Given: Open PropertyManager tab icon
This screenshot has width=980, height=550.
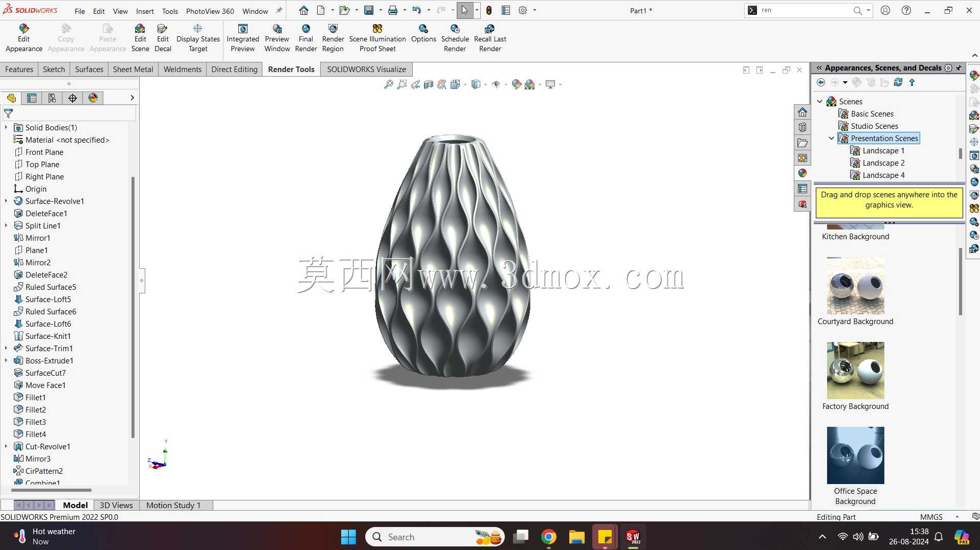Looking at the screenshot, I should click(x=32, y=98).
